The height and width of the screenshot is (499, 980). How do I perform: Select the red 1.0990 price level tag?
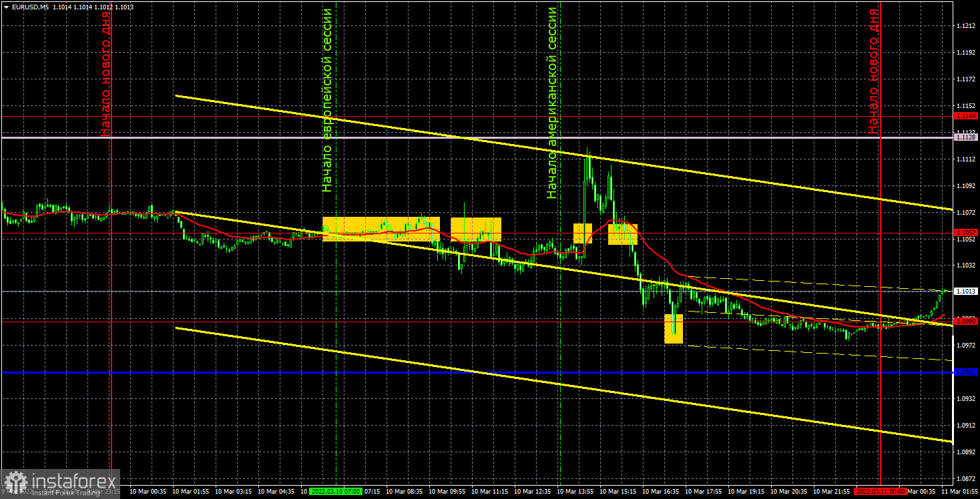point(966,322)
